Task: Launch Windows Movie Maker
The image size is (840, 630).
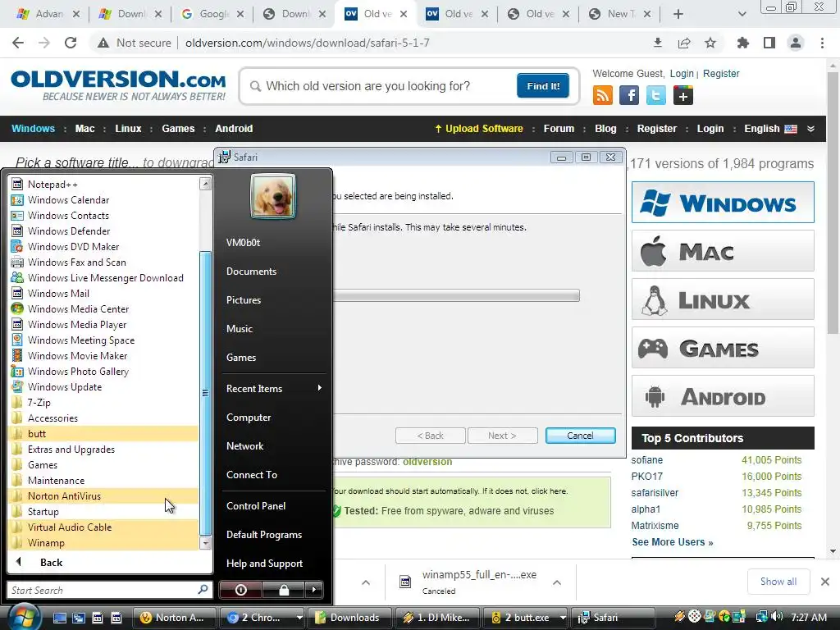Action: [78, 356]
